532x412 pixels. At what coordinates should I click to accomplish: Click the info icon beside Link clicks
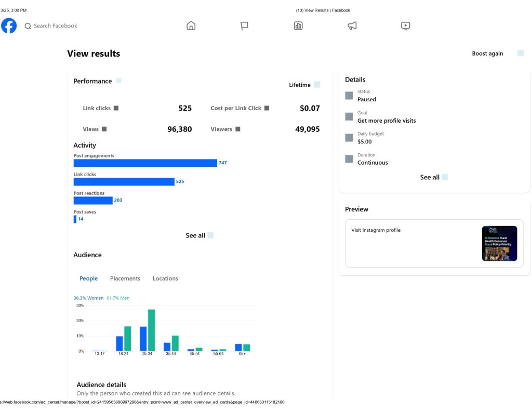pos(116,108)
